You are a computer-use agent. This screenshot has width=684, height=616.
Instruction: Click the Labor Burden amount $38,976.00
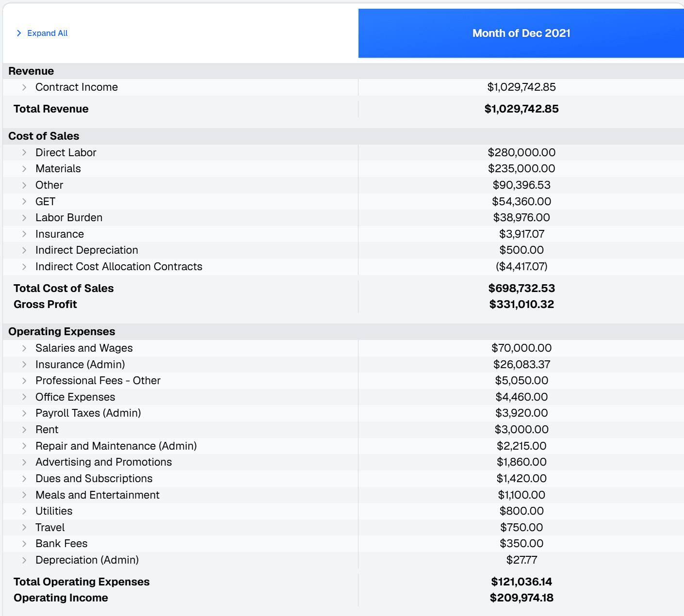521,218
